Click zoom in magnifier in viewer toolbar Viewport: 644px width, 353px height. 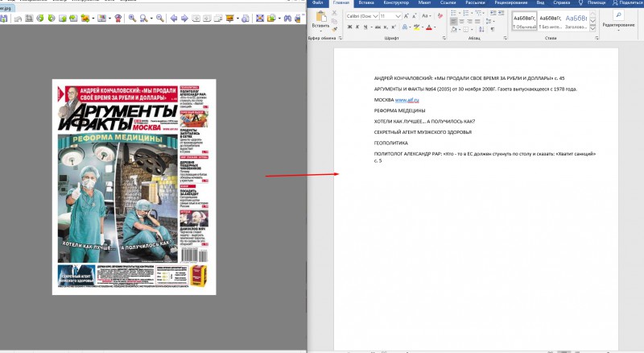[x=132, y=18]
